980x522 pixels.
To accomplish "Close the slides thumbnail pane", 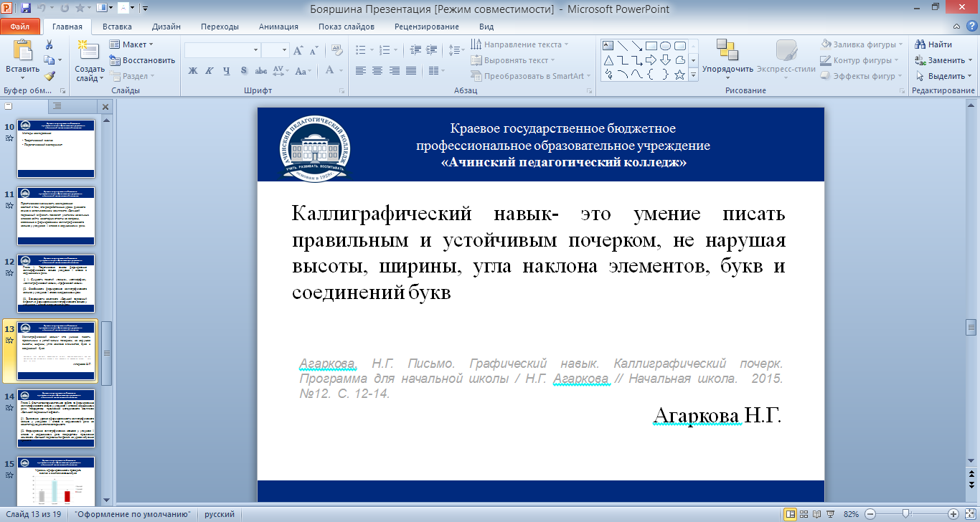I will pos(105,107).
